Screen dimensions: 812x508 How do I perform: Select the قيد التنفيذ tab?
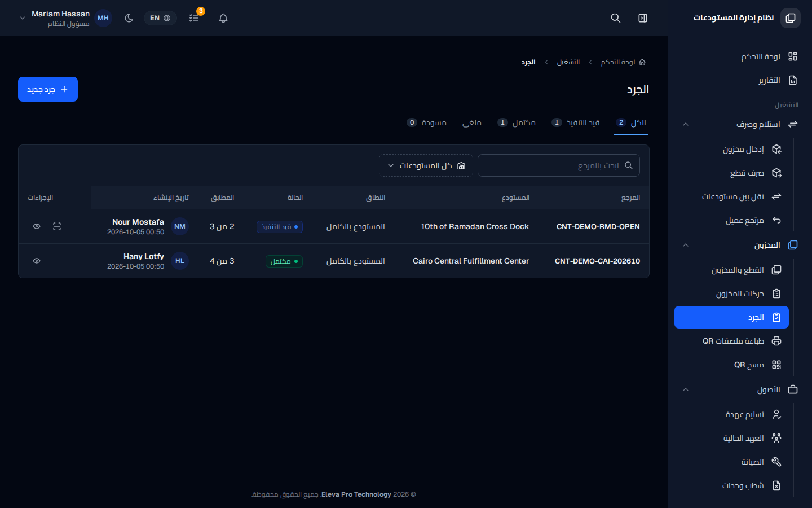576,122
